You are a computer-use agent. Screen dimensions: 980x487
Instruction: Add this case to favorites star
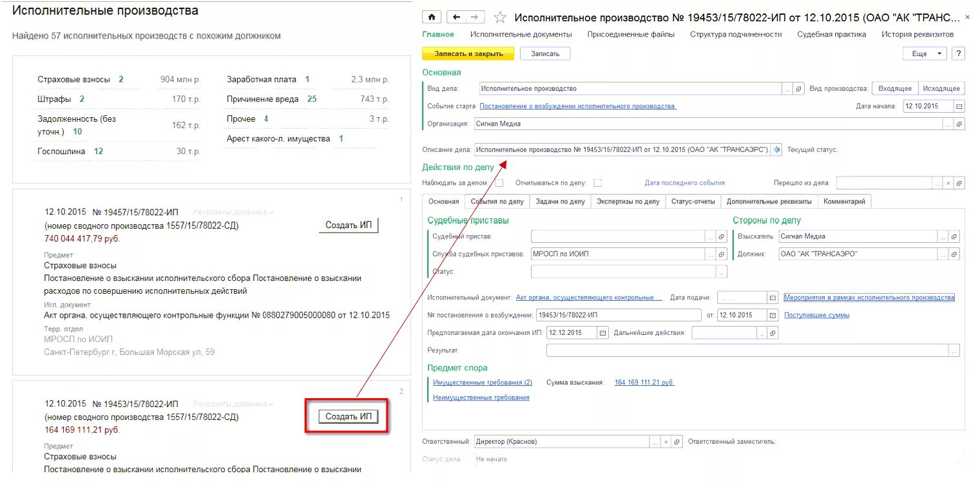499,17
